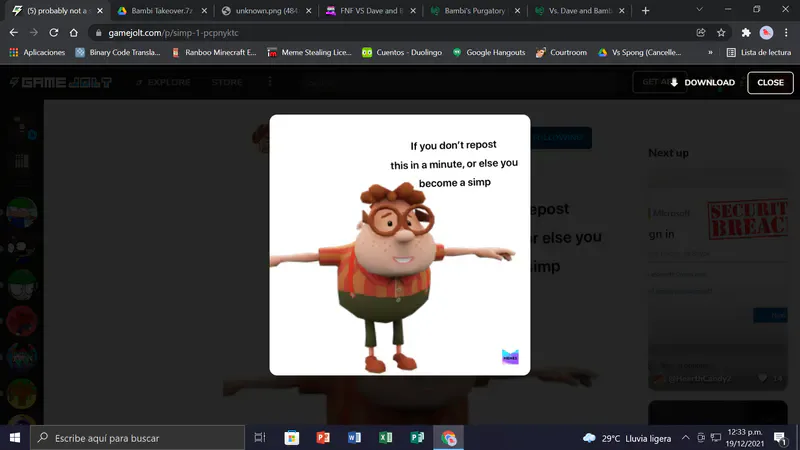Open the Cuentos - Duolingo bookmark
The height and width of the screenshot is (450, 800).
point(402,53)
